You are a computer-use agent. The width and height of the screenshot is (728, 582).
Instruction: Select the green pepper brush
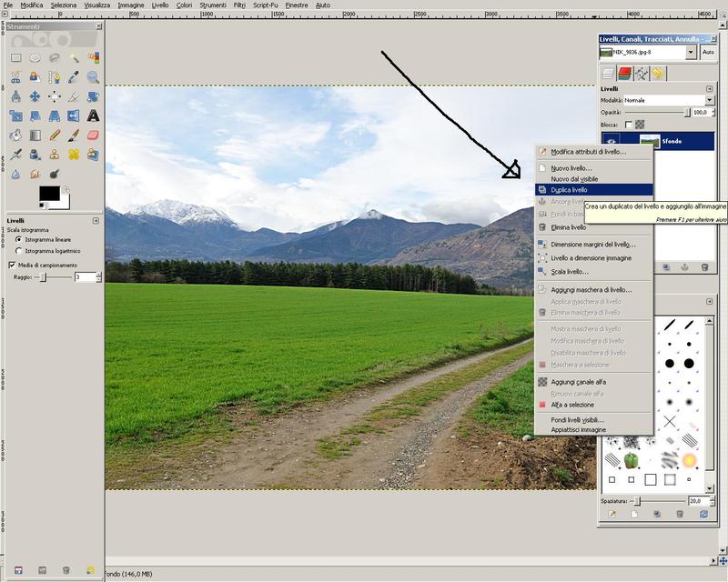point(630,460)
